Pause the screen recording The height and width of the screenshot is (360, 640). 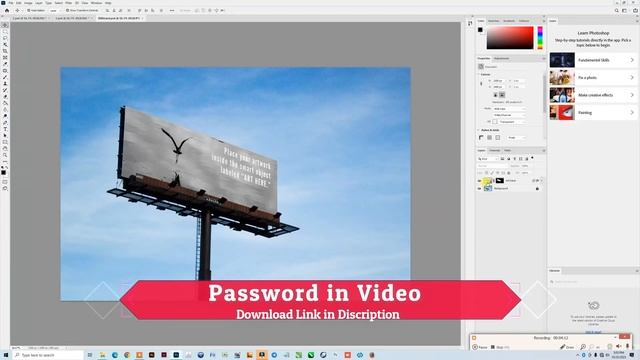pyautogui.click(x=480, y=347)
